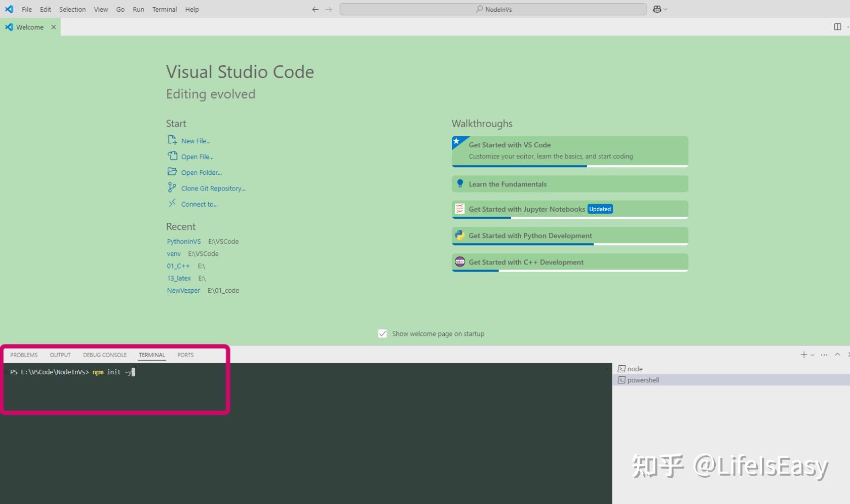Viewport: 850px width, 504px height.
Task: Click the NodeInVs search box at the top
Action: (x=492, y=9)
